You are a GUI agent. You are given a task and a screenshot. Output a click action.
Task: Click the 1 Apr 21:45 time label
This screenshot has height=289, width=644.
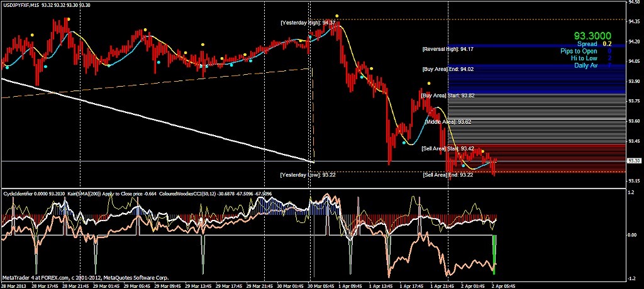coord(443,286)
